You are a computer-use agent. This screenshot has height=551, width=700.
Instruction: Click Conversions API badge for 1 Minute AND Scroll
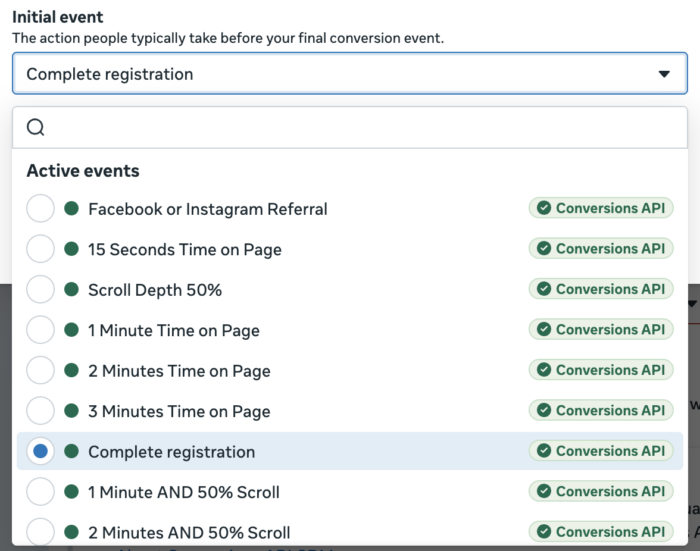[601, 491]
